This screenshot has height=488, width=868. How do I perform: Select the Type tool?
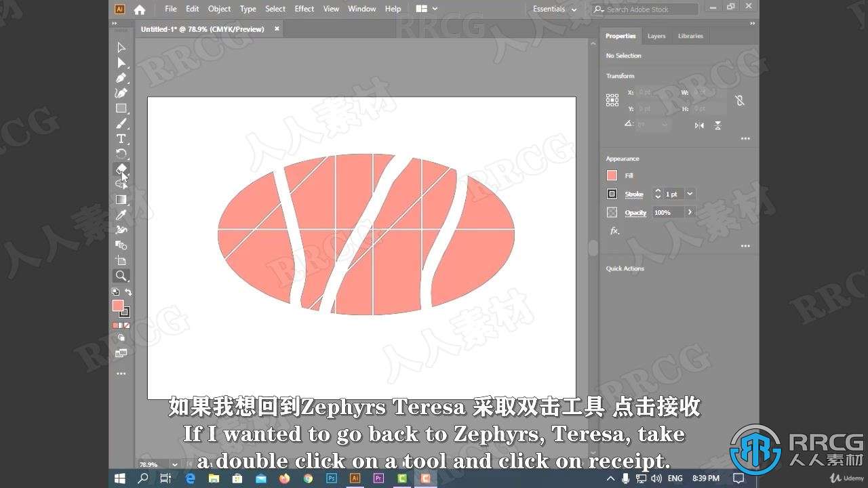pyautogui.click(x=121, y=139)
